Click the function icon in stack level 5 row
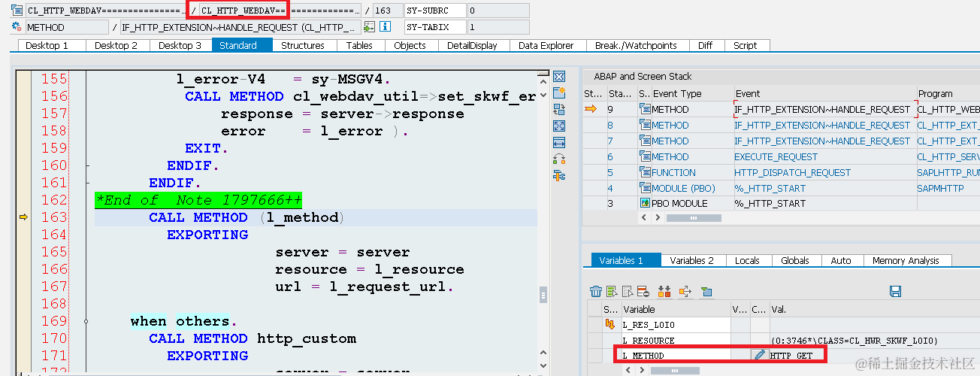The height and width of the screenshot is (376, 980). 645,172
